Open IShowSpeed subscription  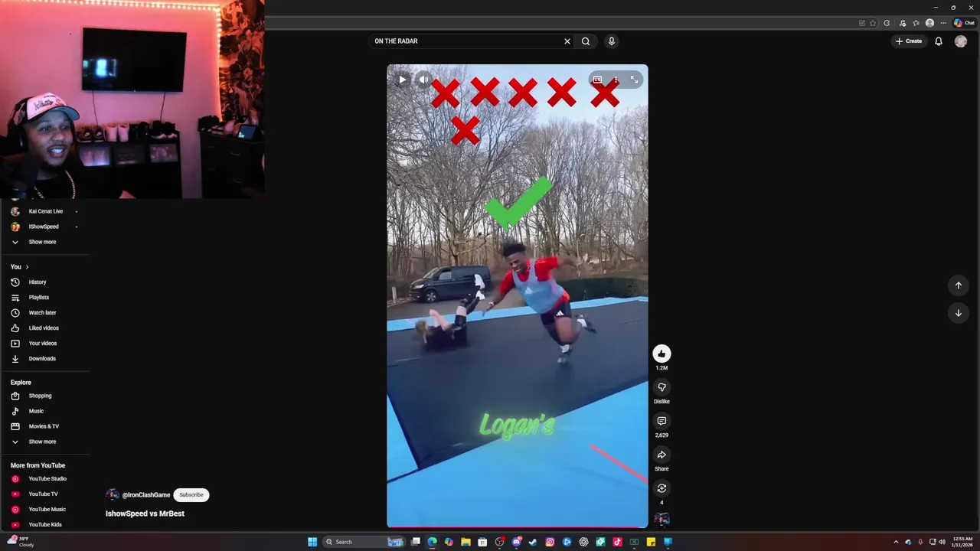pyautogui.click(x=45, y=227)
